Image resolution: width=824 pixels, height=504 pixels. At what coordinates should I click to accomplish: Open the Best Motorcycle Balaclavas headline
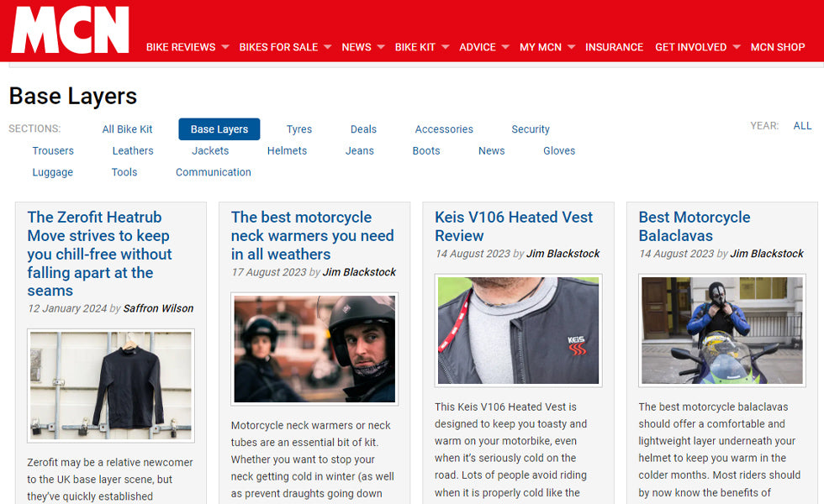[694, 226]
